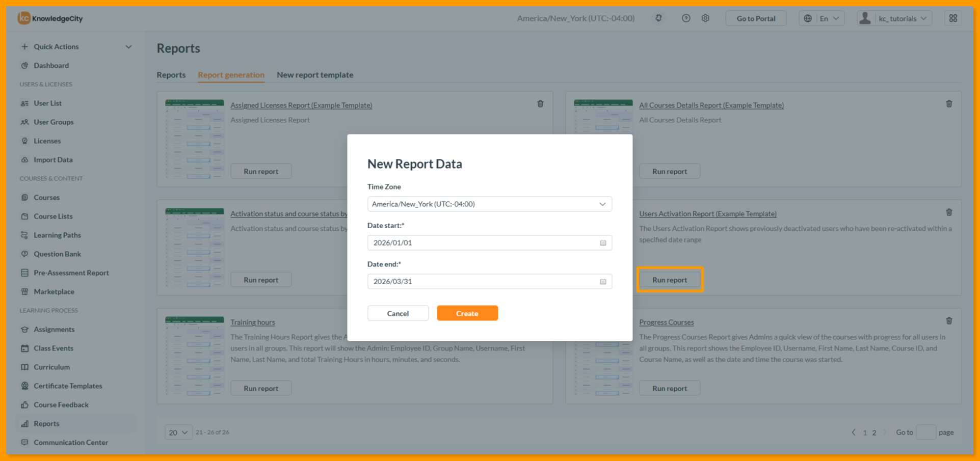Click the notifications bell icon
This screenshot has width=980, height=461.
658,18
